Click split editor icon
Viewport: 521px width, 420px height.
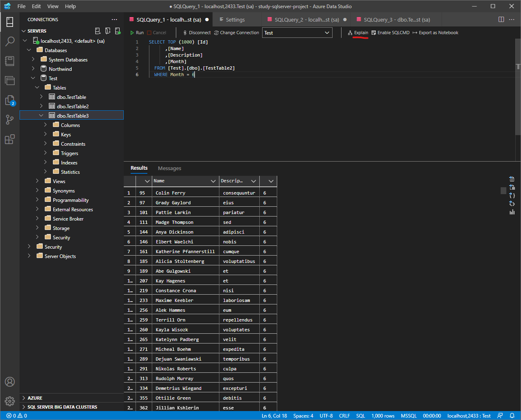(x=501, y=20)
